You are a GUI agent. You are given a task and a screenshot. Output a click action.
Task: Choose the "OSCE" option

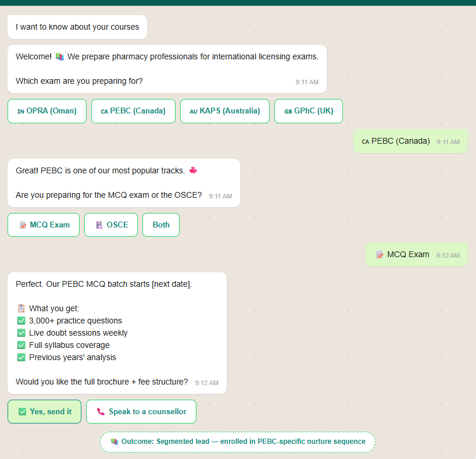click(110, 225)
